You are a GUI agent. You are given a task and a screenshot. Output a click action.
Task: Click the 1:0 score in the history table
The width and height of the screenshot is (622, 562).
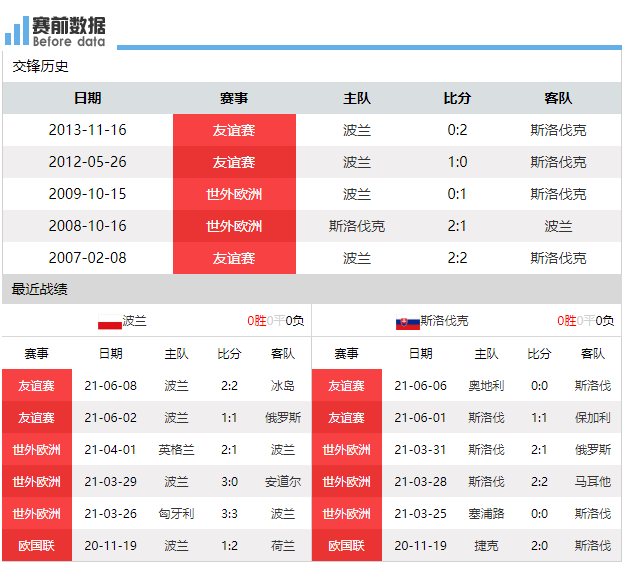457,162
